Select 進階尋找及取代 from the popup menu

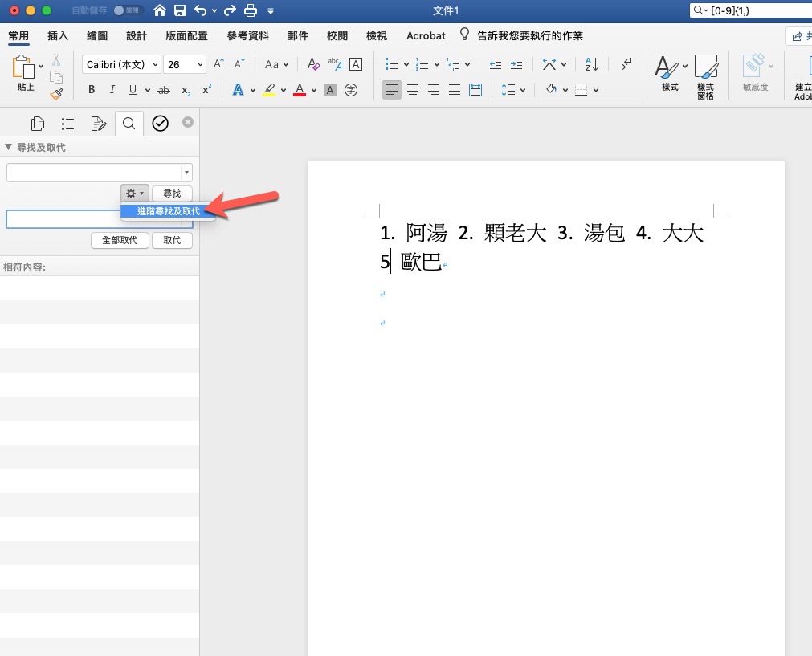pos(168,211)
